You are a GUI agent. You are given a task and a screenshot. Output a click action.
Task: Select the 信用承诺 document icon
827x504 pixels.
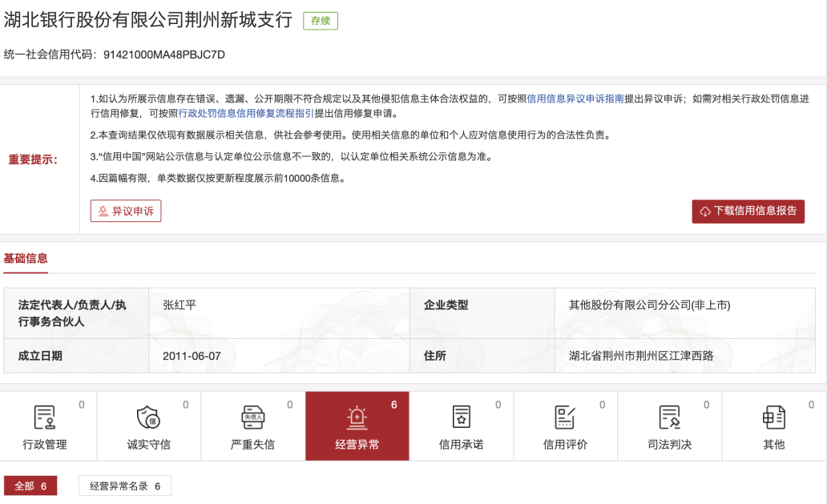[462, 417]
